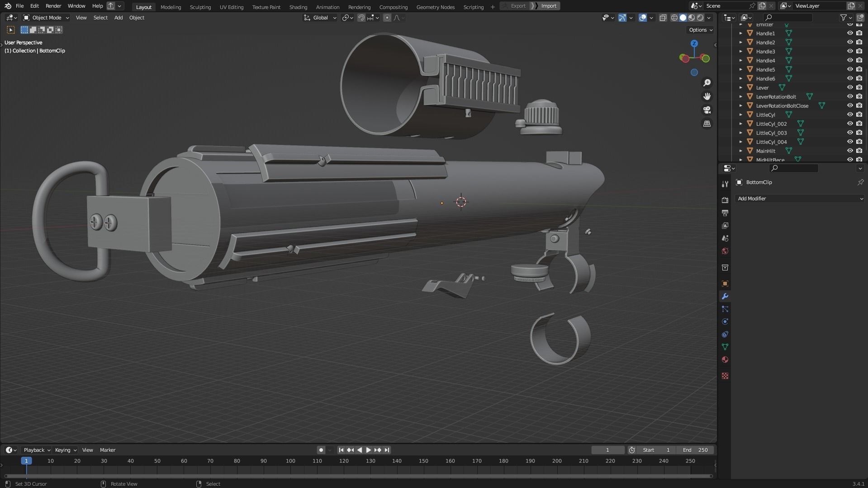
Task: Open the Texture properties tab
Action: point(725,376)
